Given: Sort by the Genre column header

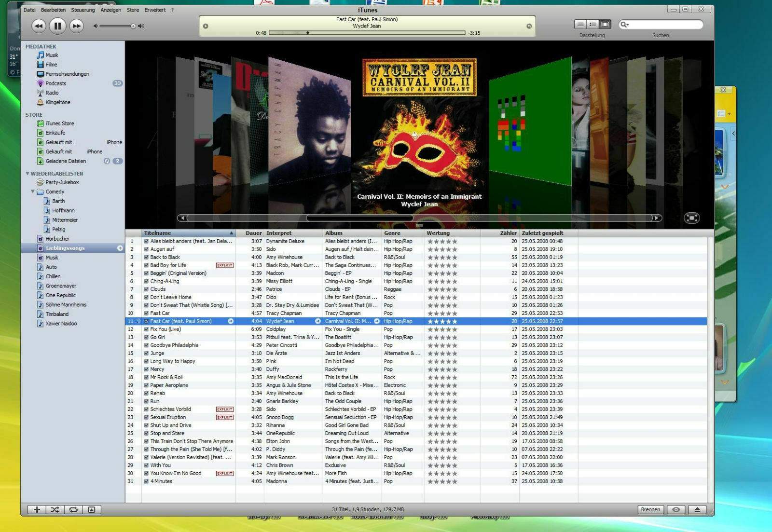Looking at the screenshot, I should point(402,233).
